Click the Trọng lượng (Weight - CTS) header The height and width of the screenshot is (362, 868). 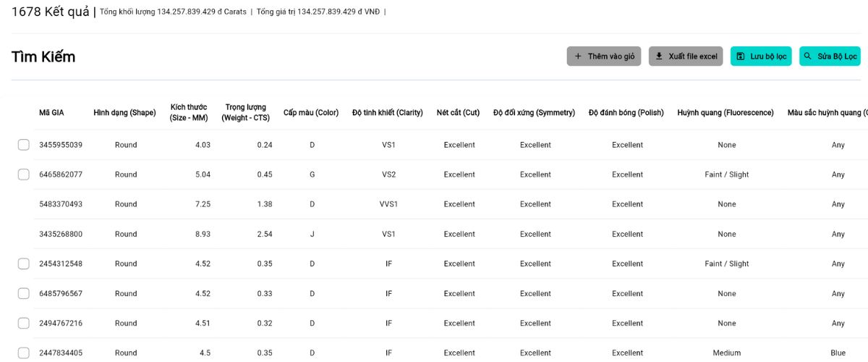click(246, 112)
